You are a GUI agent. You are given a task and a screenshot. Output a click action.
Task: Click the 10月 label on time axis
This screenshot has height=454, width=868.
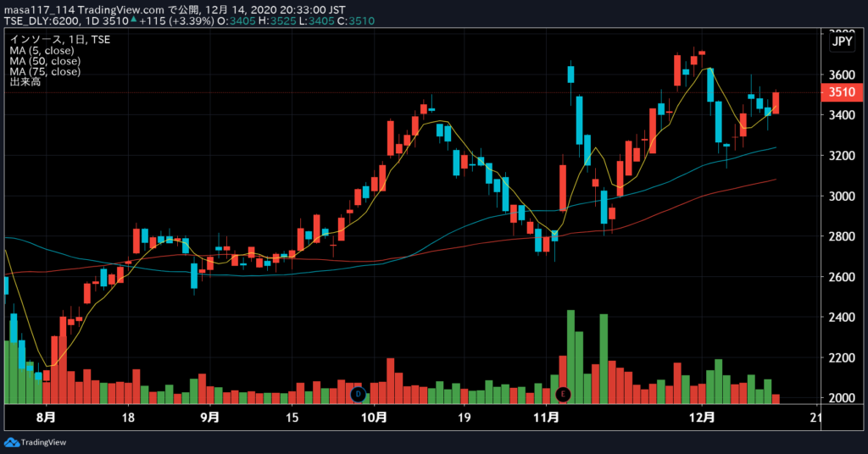point(374,417)
